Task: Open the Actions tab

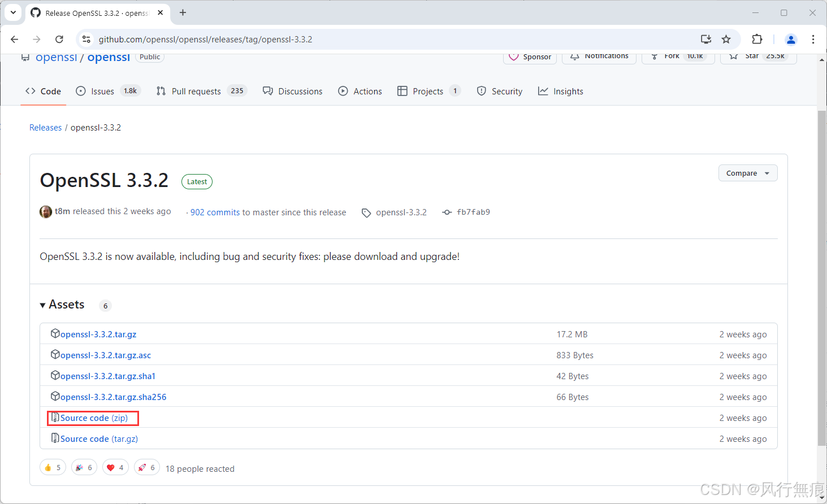Action: [360, 91]
